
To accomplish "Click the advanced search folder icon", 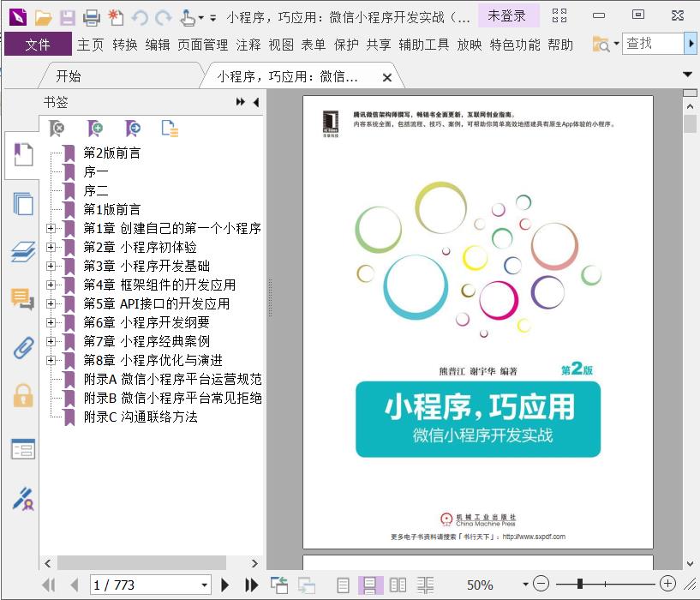I will click(x=601, y=44).
